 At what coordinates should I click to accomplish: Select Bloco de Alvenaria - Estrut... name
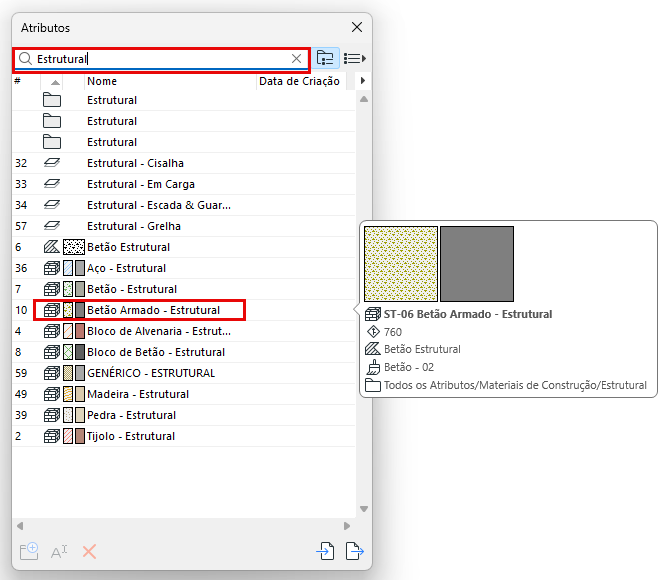(159, 331)
